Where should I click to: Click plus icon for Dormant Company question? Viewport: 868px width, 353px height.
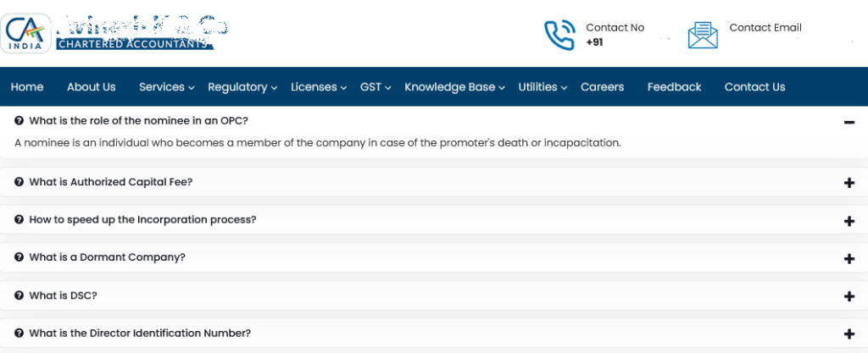pos(849,258)
